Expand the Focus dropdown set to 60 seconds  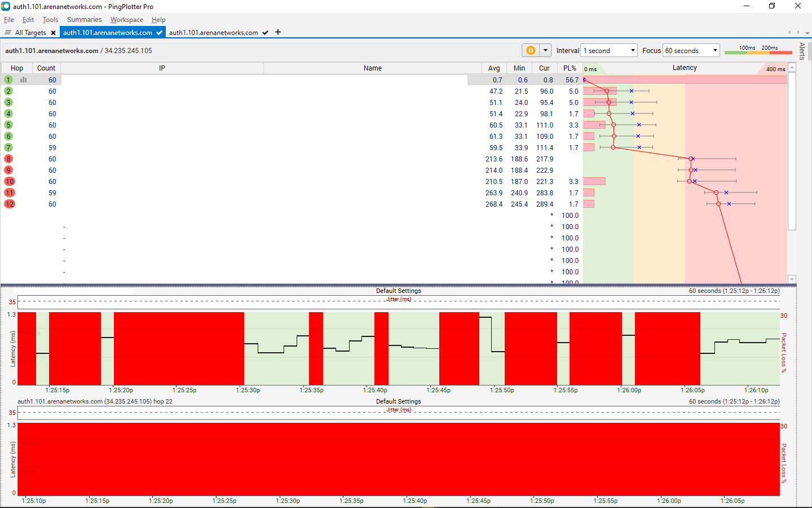[691, 50]
